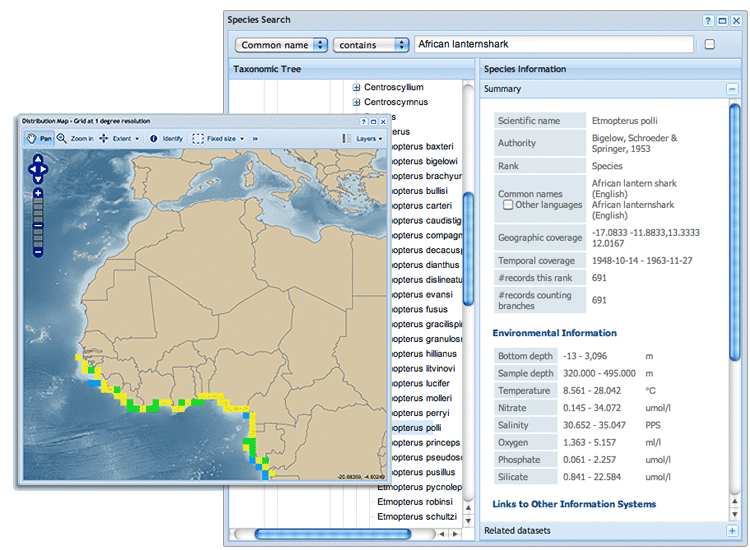The width and height of the screenshot is (750, 550).
Task: Select the Pan hand tool
Action: (x=39, y=139)
